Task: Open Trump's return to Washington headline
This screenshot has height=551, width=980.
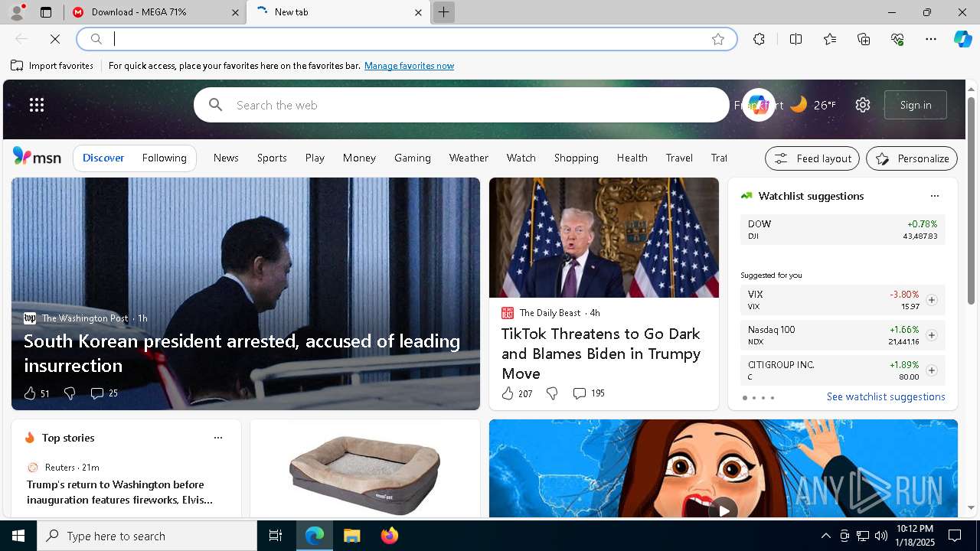Action: (119, 492)
